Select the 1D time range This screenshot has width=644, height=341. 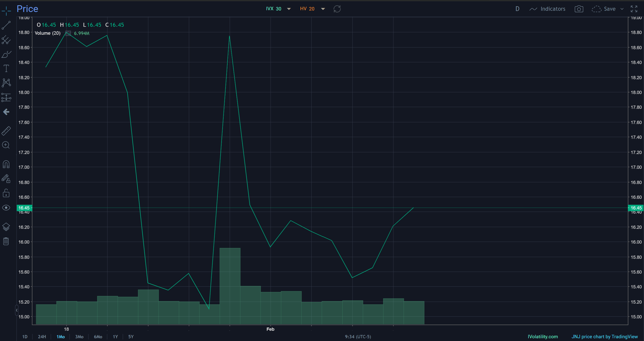(x=25, y=336)
